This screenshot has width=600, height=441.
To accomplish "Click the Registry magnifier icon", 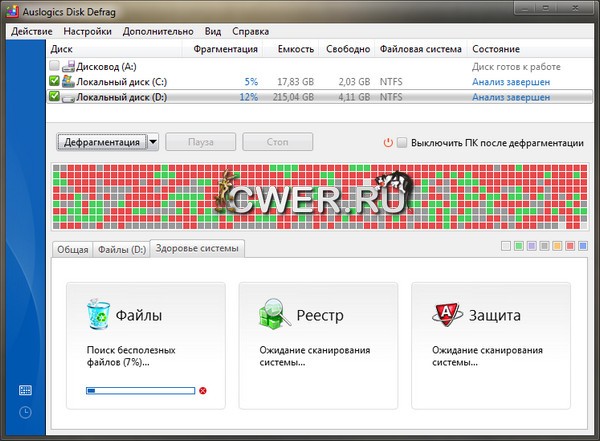I will pyautogui.click(x=274, y=314).
